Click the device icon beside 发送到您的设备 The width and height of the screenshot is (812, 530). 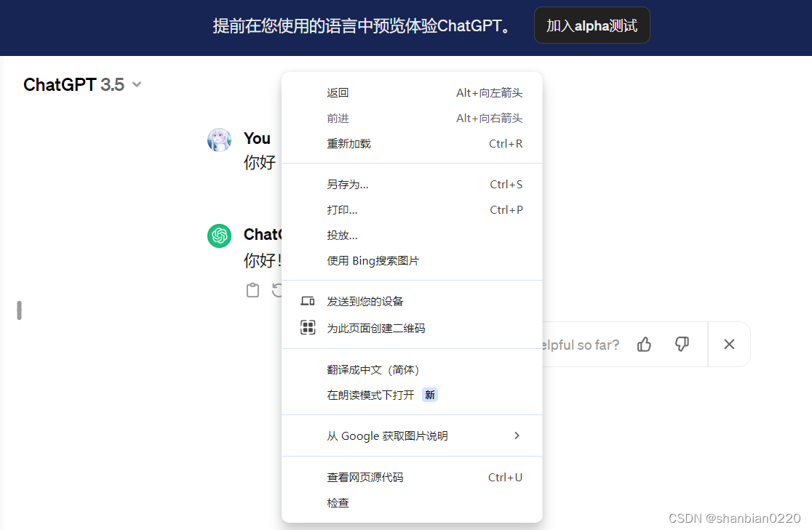[308, 301]
